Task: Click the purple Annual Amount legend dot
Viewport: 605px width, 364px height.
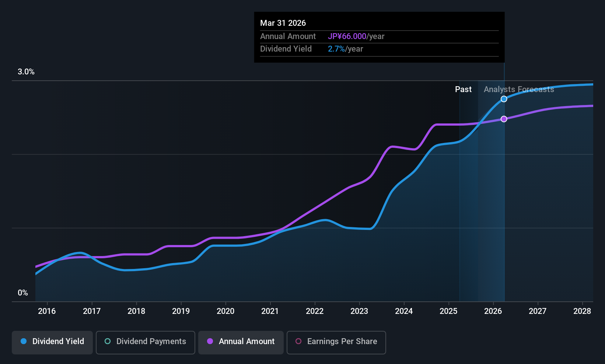Action: click(210, 341)
